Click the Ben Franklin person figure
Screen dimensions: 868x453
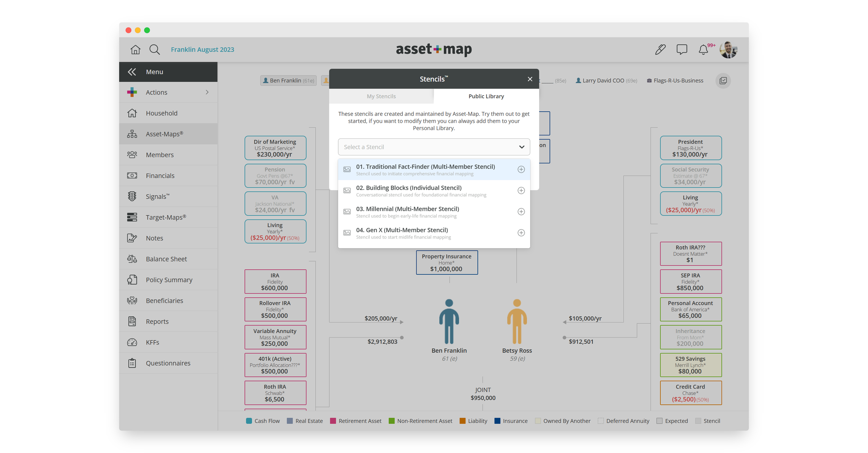click(449, 321)
